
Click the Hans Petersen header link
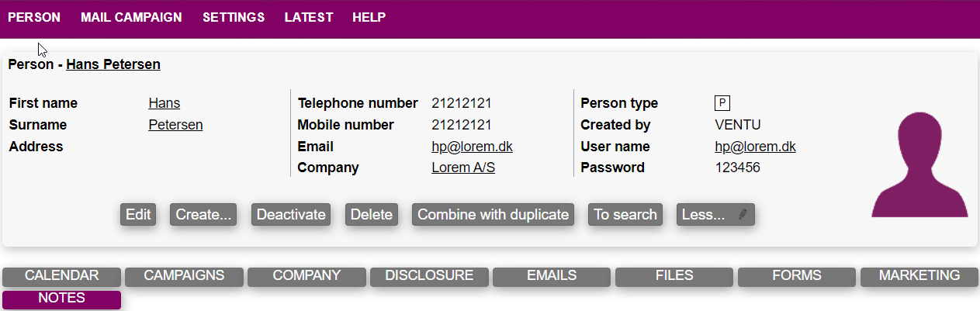click(x=113, y=64)
